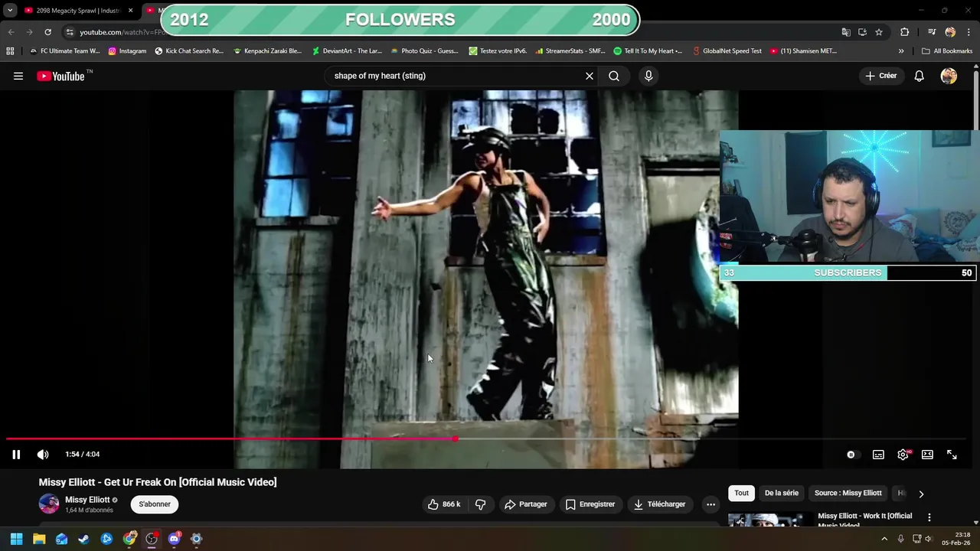Click the red progress bar scrubber handle
This screenshot has width=980, height=551.
click(x=456, y=439)
